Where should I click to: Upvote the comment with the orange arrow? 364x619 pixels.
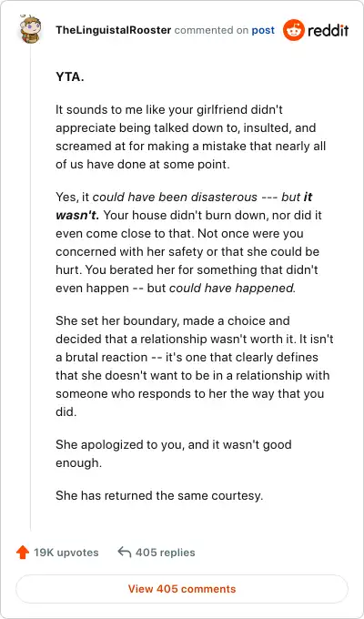pos(23,553)
